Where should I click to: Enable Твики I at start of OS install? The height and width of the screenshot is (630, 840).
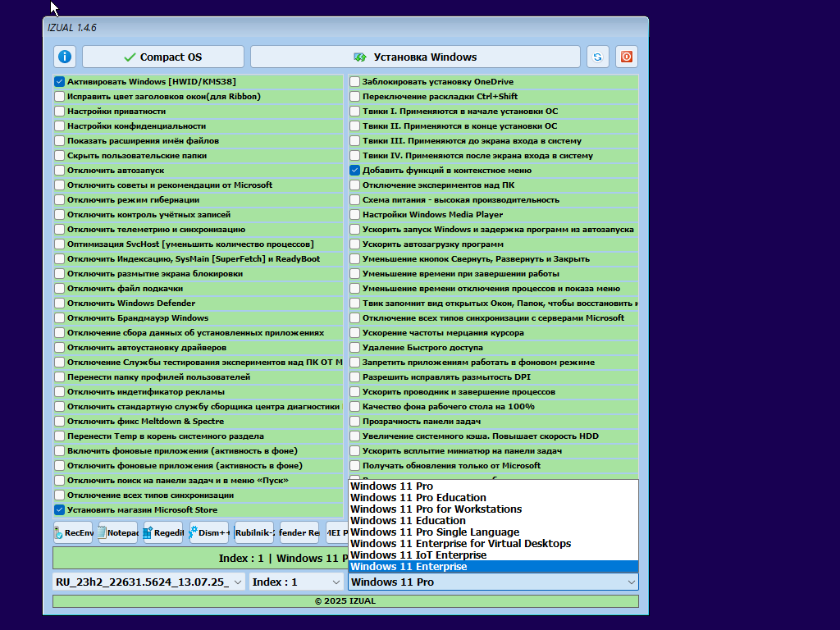(354, 112)
